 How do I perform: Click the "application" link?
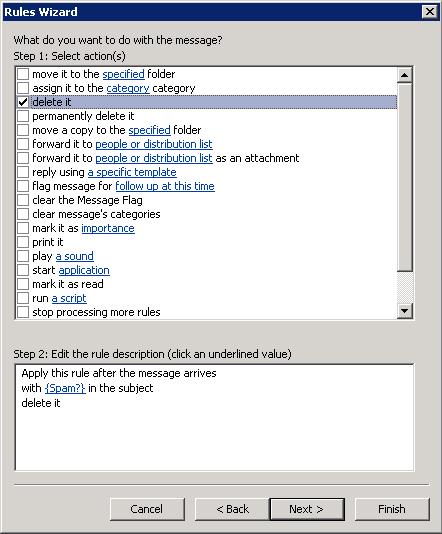click(84, 270)
